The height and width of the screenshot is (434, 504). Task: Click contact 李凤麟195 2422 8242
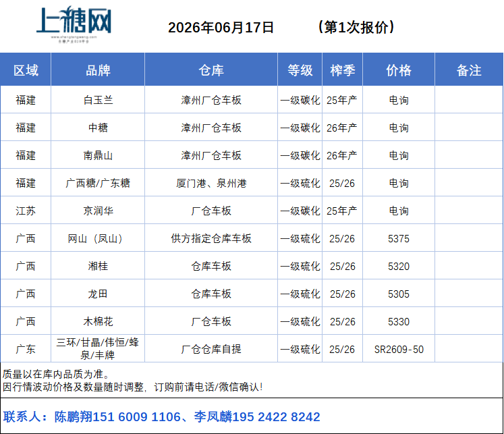click(x=257, y=417)
